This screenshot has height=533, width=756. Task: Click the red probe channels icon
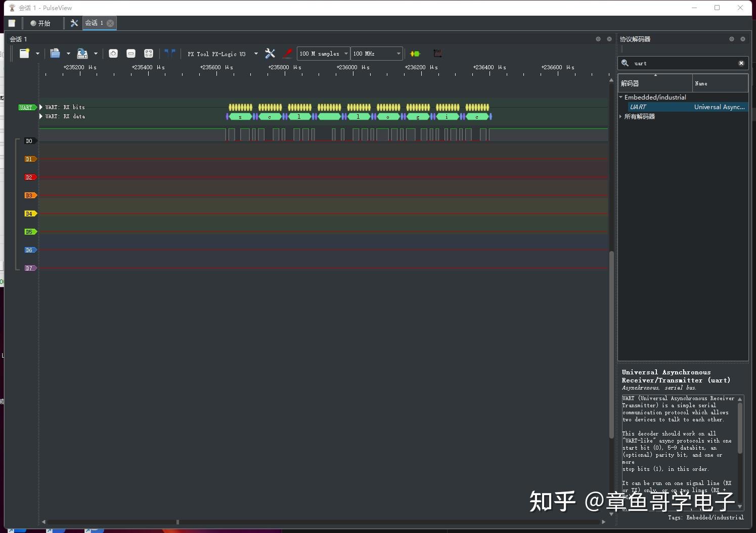288,54
